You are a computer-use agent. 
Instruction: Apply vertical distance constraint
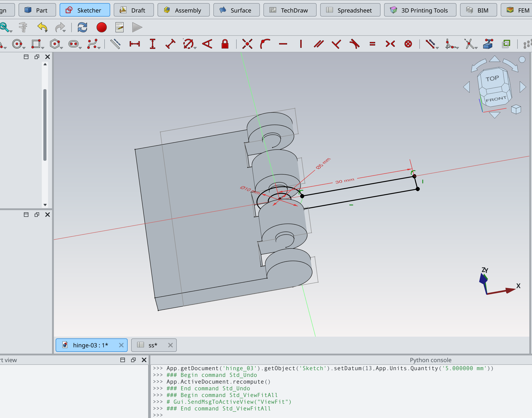[x=152, y=44]
